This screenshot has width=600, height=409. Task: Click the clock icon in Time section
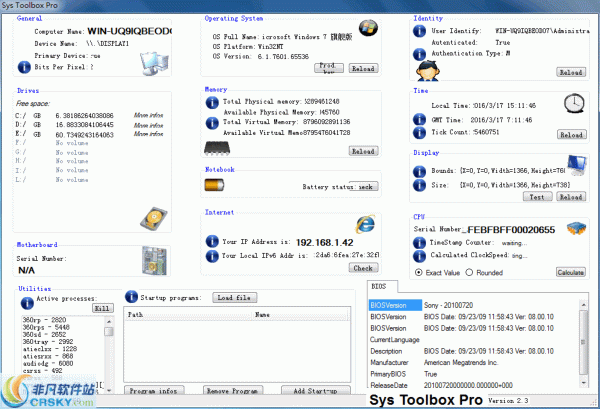click(574, 103)
